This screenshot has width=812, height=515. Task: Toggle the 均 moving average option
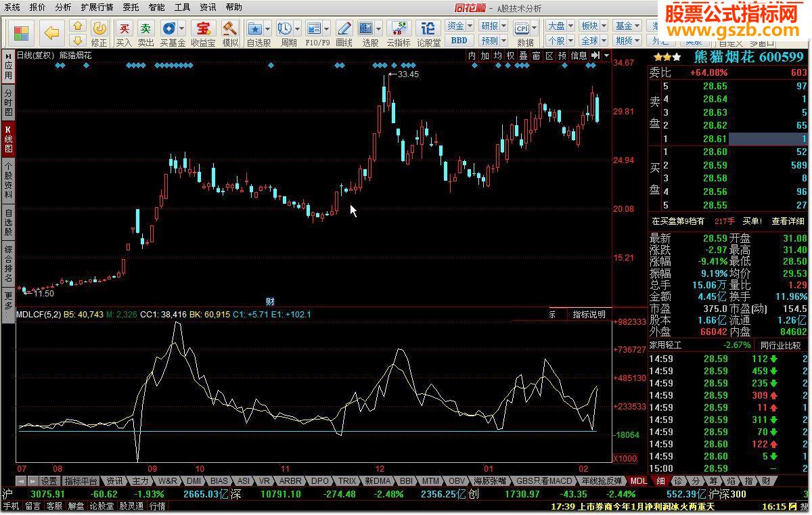[x=498, y=56]
